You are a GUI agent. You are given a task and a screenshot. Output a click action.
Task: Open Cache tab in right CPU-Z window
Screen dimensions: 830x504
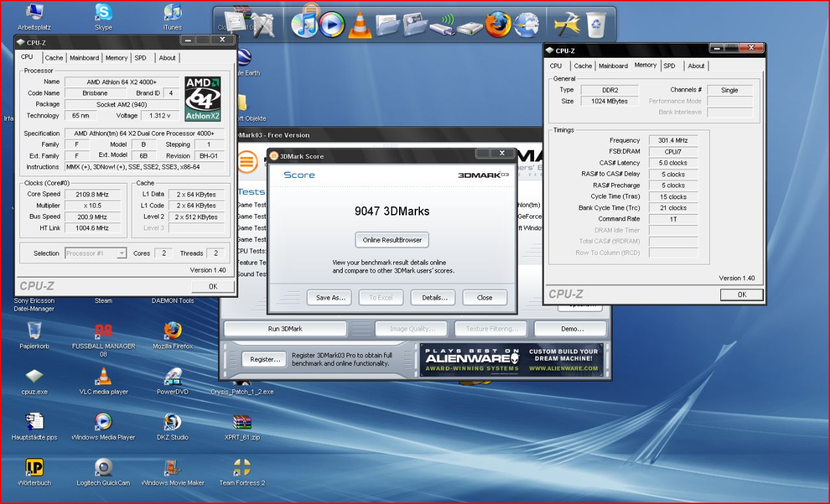pyautogui.click(x=583, y=66)
